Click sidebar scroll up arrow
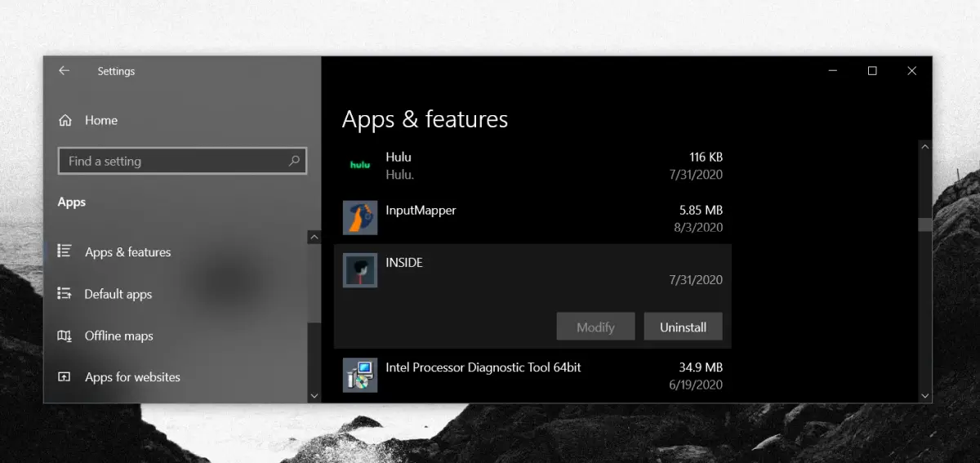 (x=314, y=237)
